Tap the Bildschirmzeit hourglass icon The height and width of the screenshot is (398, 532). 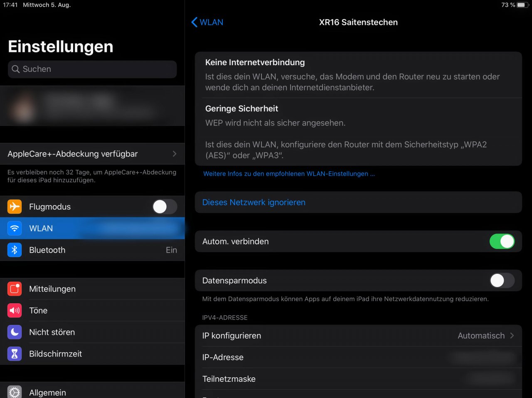point(15,354)
